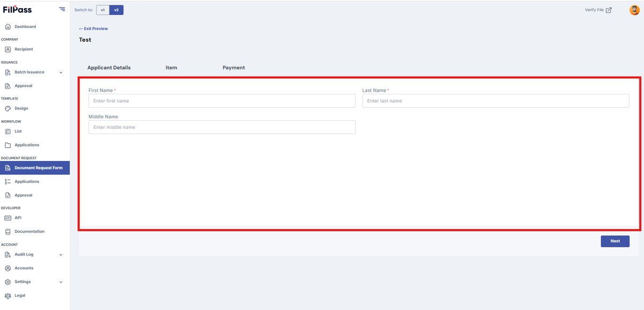This screenshot has height=310, width=644.
Task: Click the 'Switch to:' label
Action: [x=84, y=10]
